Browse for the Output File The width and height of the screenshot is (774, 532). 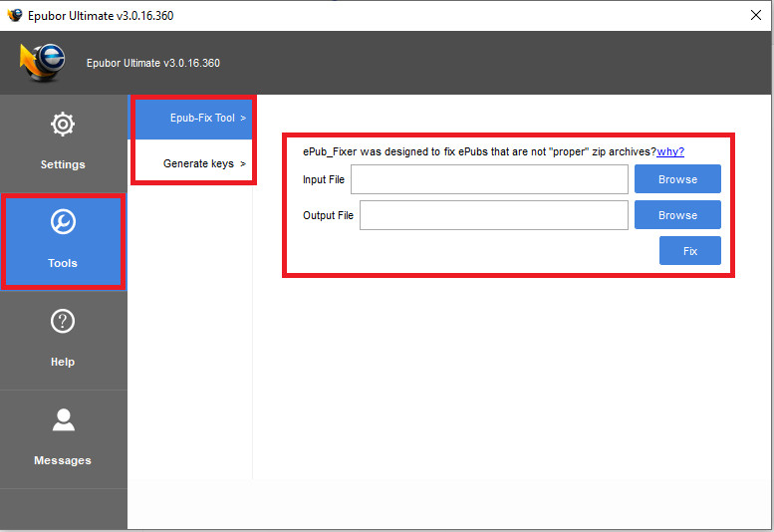677,215
